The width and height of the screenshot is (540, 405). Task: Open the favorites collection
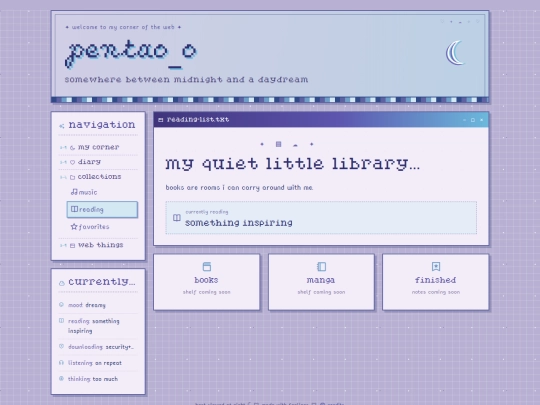tap(102, 227)
